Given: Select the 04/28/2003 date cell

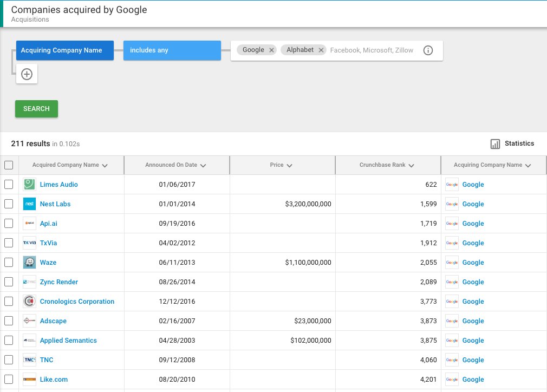Looking at the screenshot, I should pos(177,341).
